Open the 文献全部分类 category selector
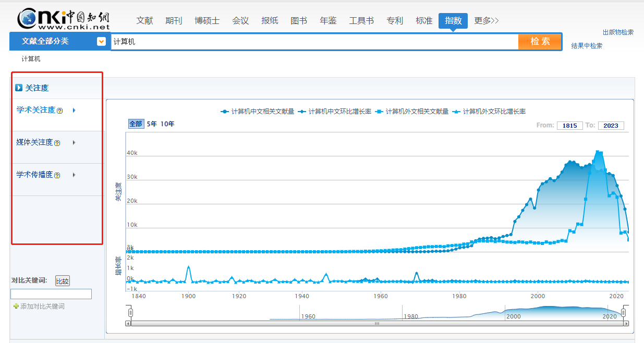This screenshot has width=644, height=343. pyautogui.click(x=59, y=41)
